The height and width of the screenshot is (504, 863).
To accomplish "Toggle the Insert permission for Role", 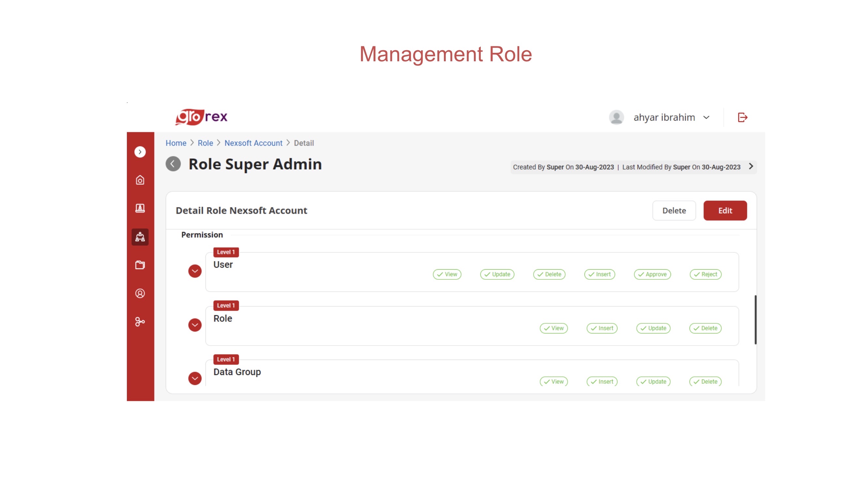I will 602,328.
